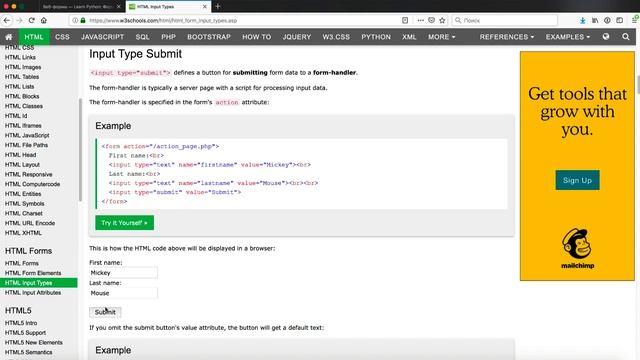This screenshot has width=640, height=360.
Task: Open the HTML menu in navbar
Action: point(34,37)
